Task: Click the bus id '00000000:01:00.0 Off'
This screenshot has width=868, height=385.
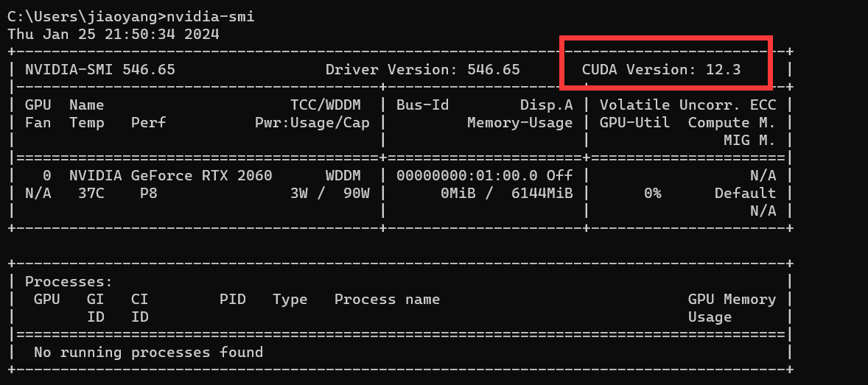Action: pos(485,176)
